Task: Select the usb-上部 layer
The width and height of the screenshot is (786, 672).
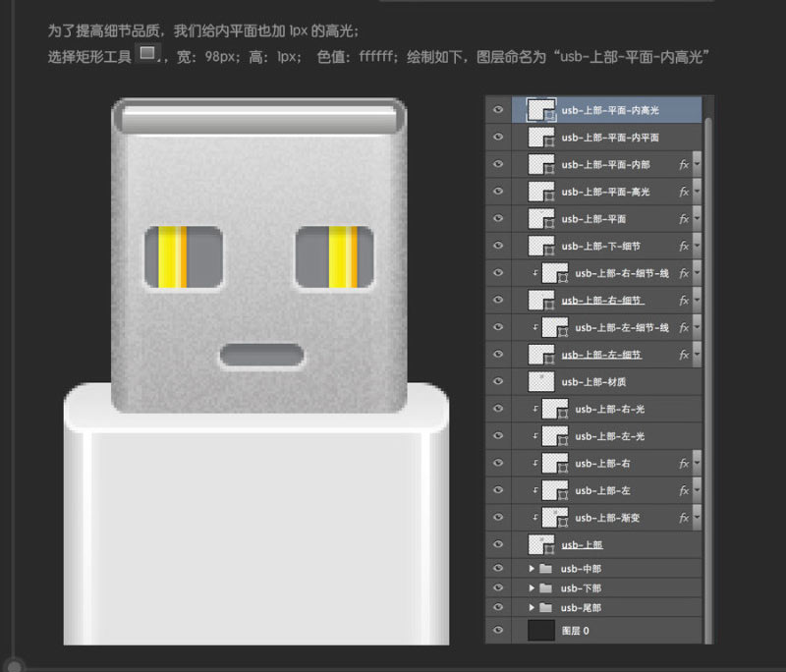Action: (580, 545)
